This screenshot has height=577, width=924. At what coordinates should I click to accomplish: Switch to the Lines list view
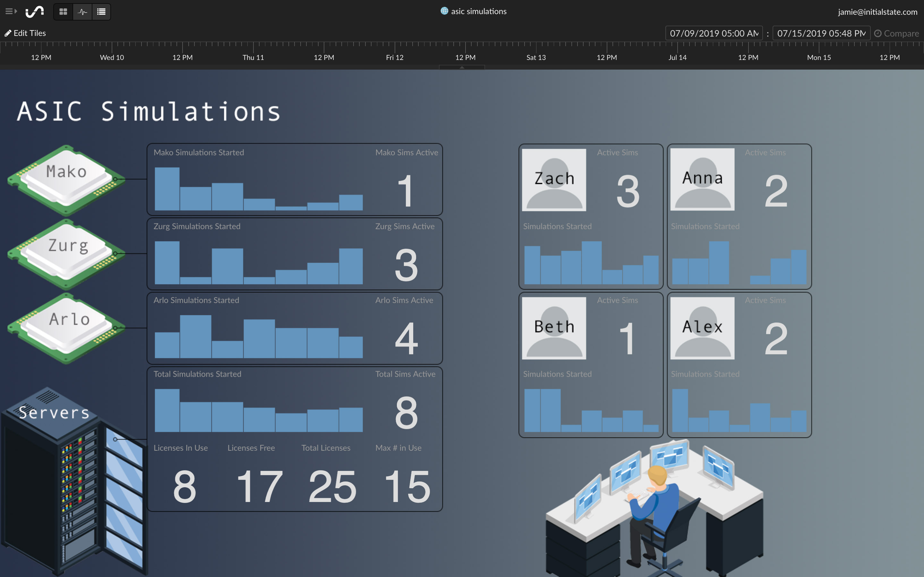101,12
